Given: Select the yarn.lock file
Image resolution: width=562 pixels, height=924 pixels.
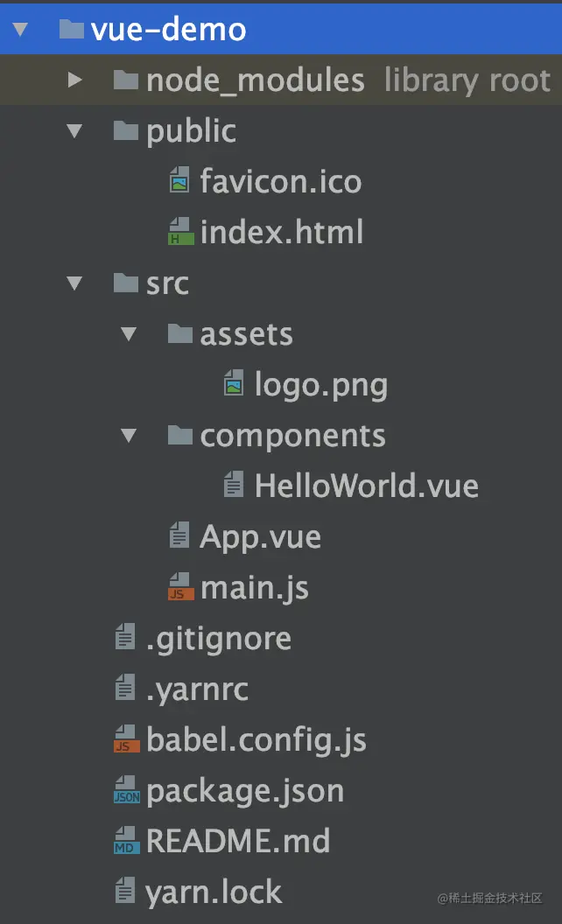Looking at the screenshot, I should click(x=214, y=892).
